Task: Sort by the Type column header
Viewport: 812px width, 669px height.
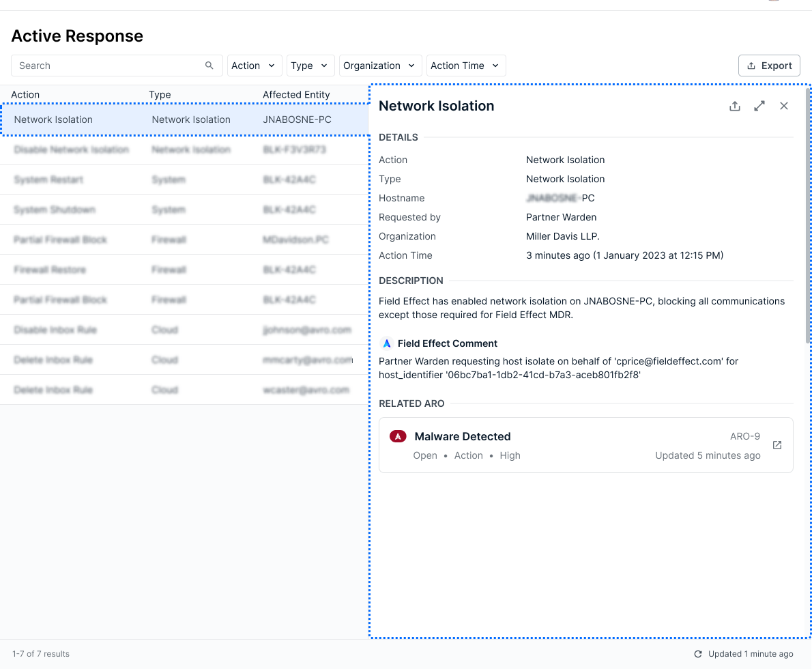Action: coord(160,94)
